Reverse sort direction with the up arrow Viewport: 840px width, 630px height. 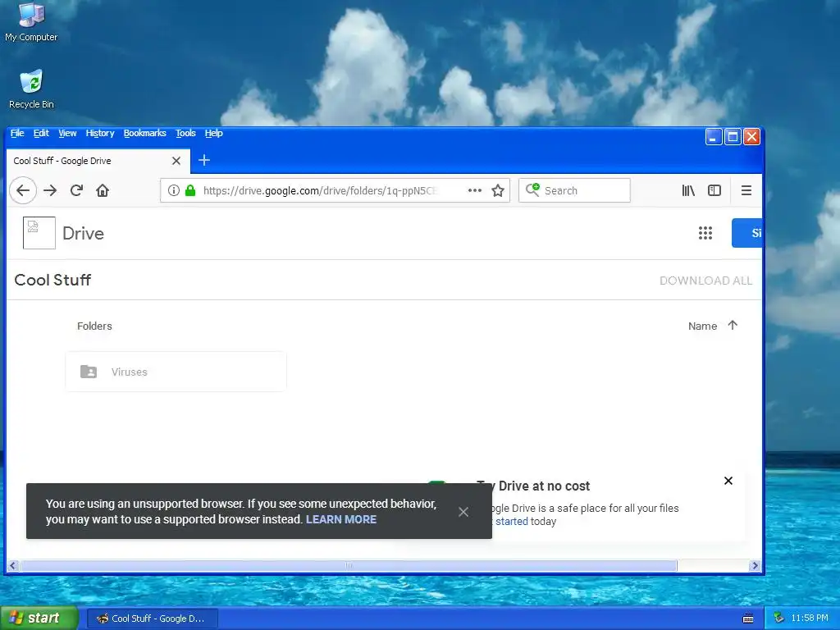click(x=733, y=325)
